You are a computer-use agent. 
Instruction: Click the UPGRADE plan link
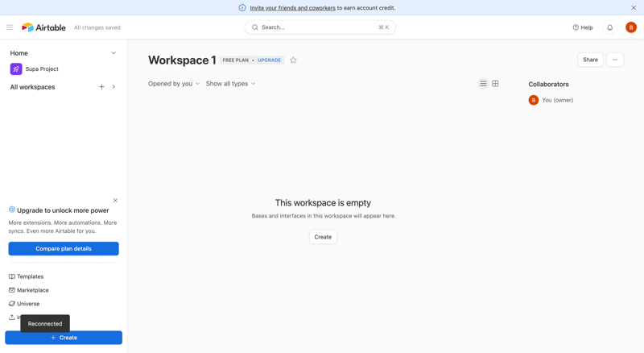[x=270, y=60]
